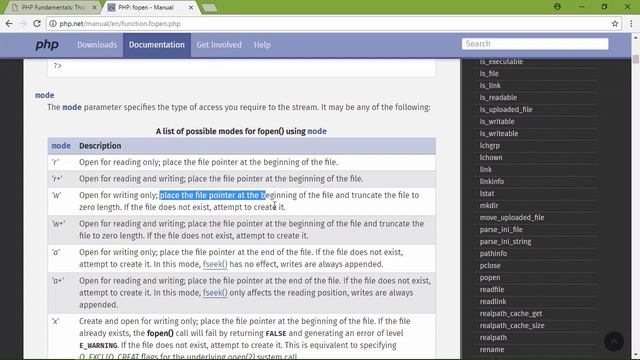Click the browser back arrow
The height and width of the screenshot is (360, 640).
[x=9, y=24]
